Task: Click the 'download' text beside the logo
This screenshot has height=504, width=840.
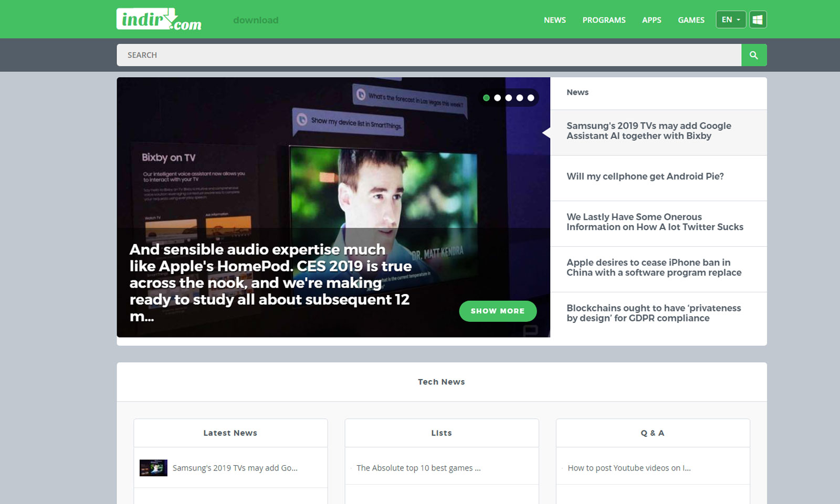Action: pos(256,20)
